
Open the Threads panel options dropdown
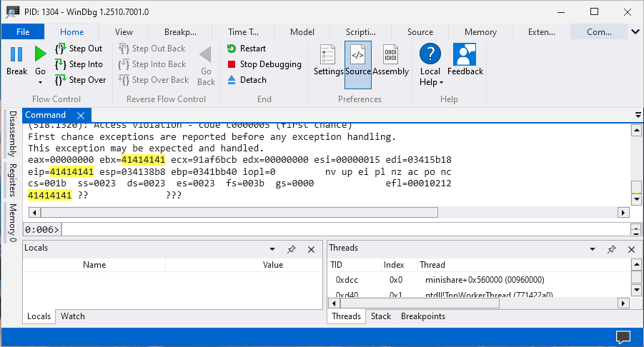click(x=592, y=249)
